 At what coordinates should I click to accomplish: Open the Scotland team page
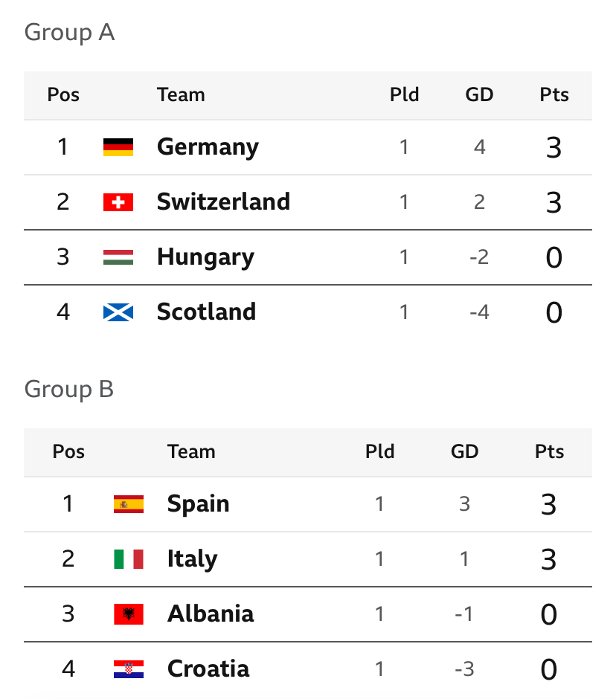pyautogui.click(x=207, y=312)
